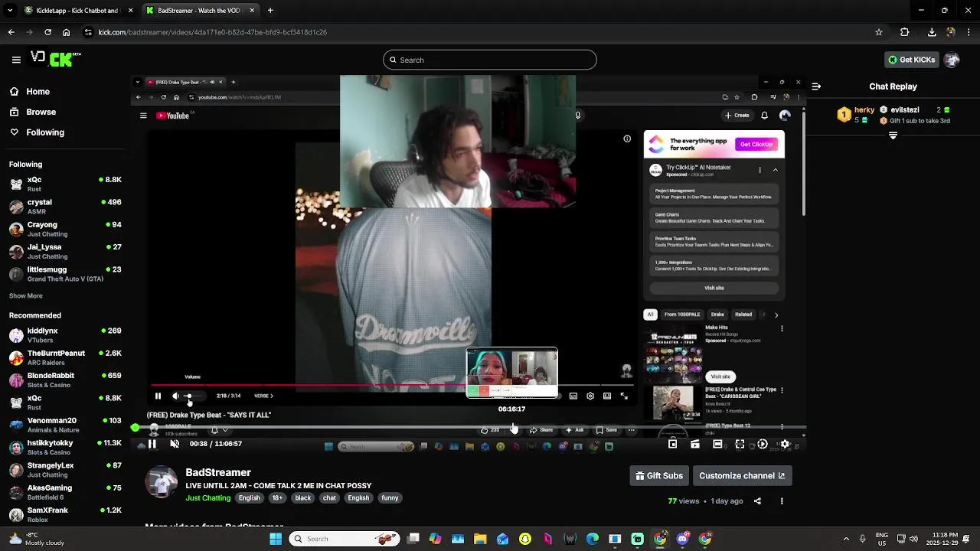Viewport: 980px width, 551px height.
Task: Open the Browse section in sidebar
Action: pyautogui.click(x=32, y=112)
